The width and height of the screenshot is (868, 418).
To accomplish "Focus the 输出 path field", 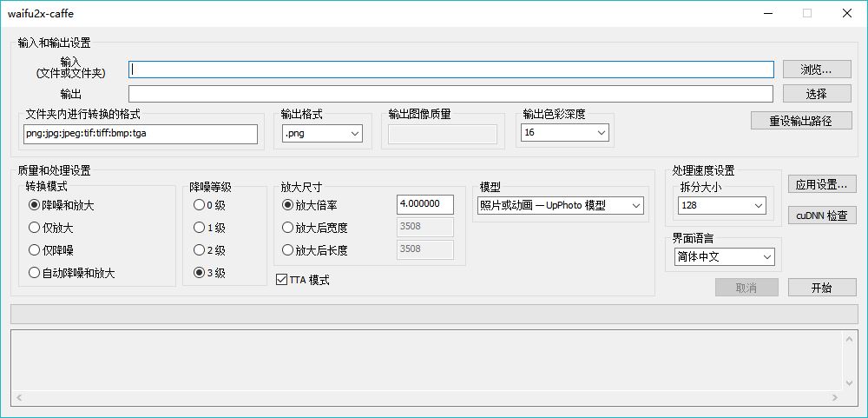I will [451, 94].
